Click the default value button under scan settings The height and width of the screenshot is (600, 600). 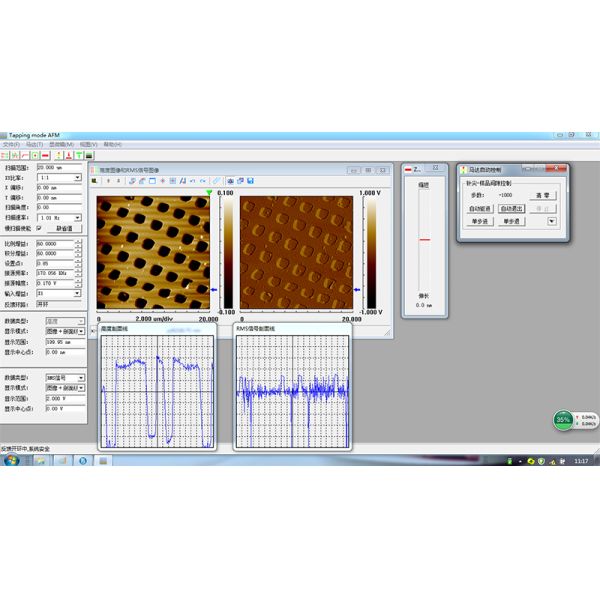(x=64, y=228)
